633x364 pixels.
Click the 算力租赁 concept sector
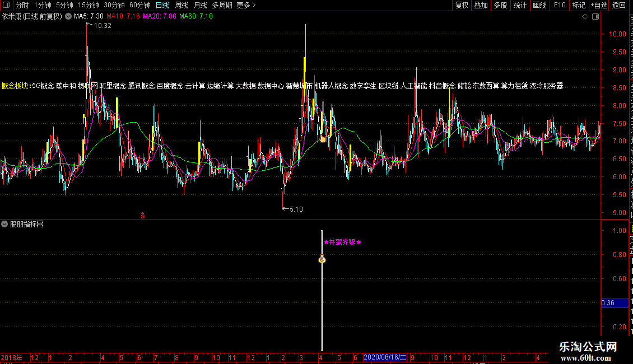(514, 86)
